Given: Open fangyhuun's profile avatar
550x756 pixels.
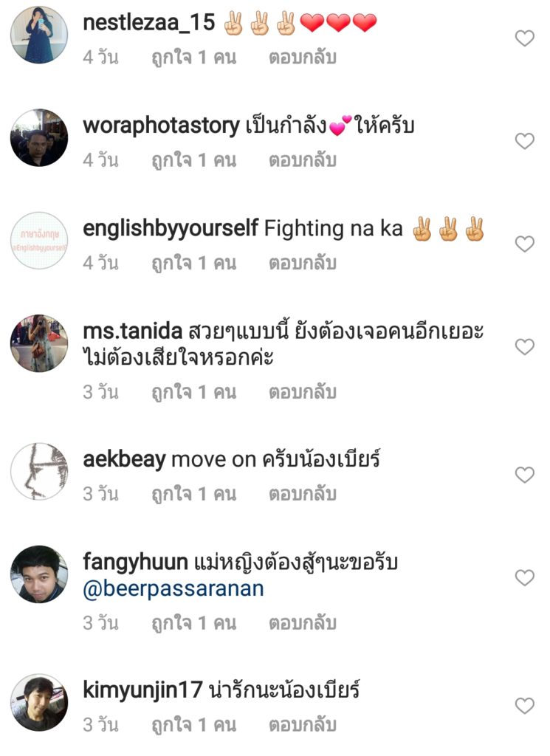Looking at the screenshot, I should tap(39, 574).
